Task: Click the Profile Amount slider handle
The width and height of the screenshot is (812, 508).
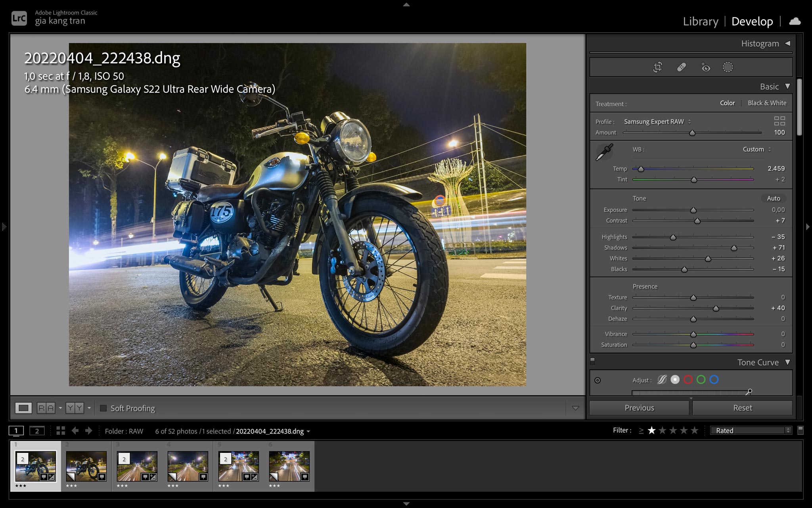Action: pyautogui.click(x=692, y=133)
